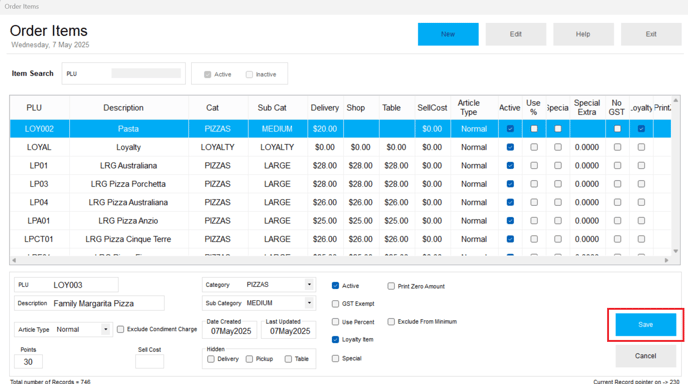Image resolution: width=688 pixels, height=384 pixels.
Task: Check the Hidden Delivery checkbox
Action: pyautogui.click(x=211, y=359)
